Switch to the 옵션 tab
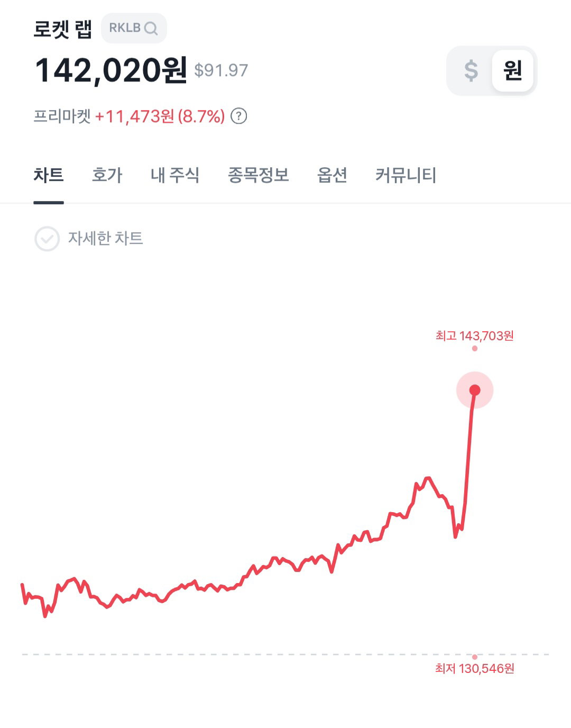 [x=332, y=175]
